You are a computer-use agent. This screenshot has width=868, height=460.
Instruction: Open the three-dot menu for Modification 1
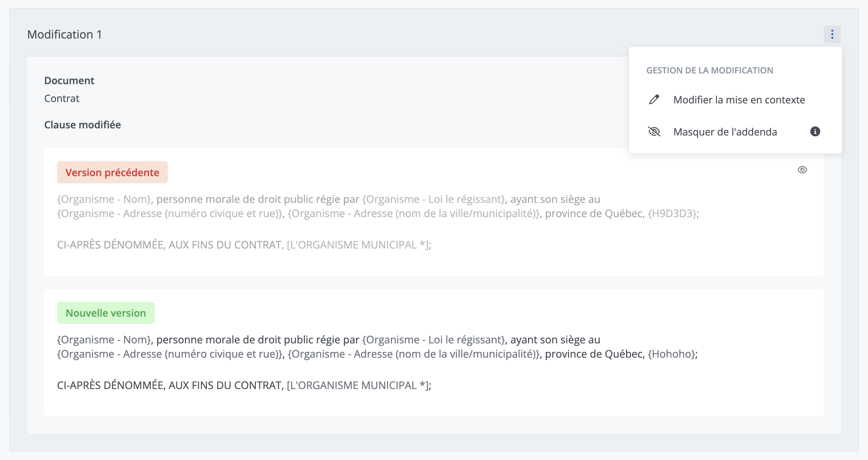coord(832,34)
